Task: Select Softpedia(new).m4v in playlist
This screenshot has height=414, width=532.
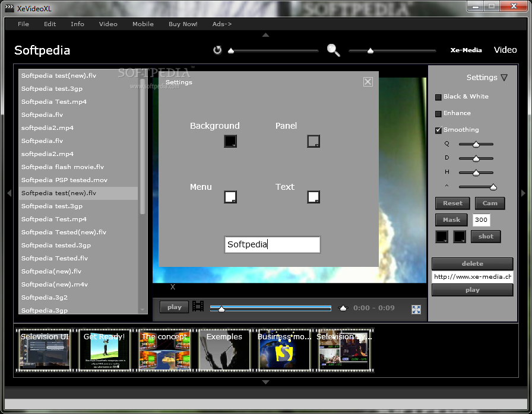Action: [x=78, y=285]
